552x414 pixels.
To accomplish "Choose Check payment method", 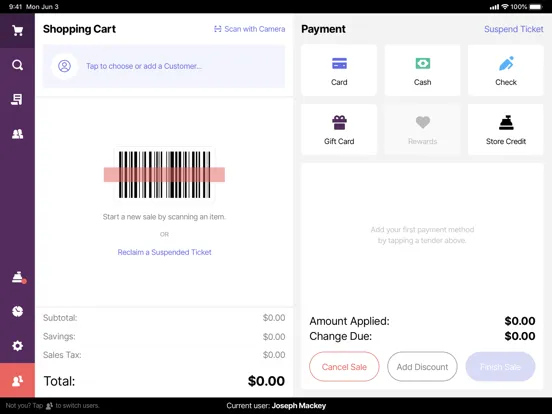I will 506,70.
